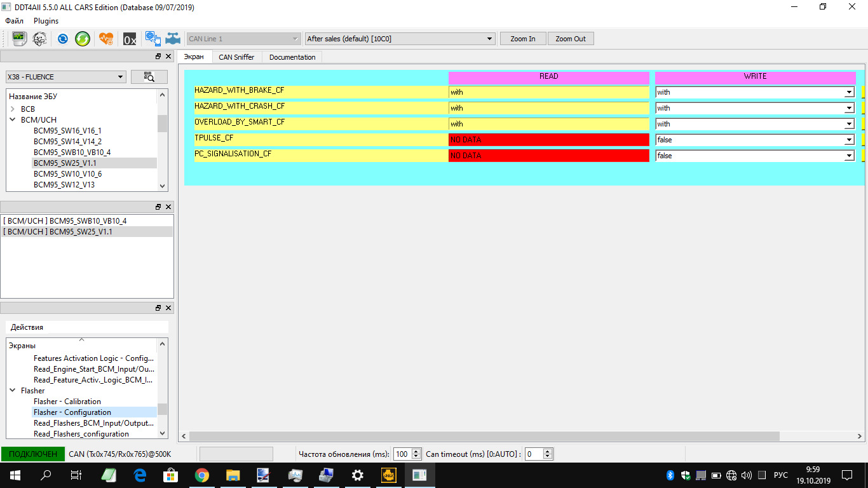Click the green ПОДКЛЮЧЕН status button
The width and height of the screenshot is (868, 488).
tap(32, 454)
